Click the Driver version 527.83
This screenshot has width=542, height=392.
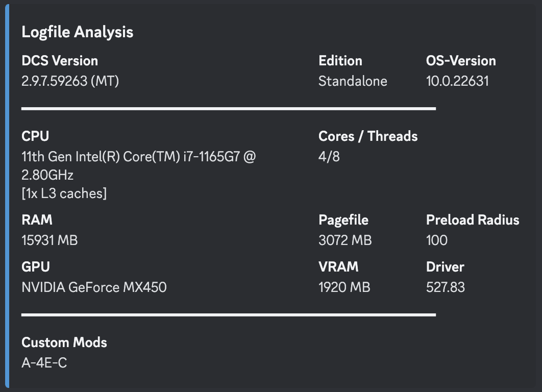(x=446, y=287)
